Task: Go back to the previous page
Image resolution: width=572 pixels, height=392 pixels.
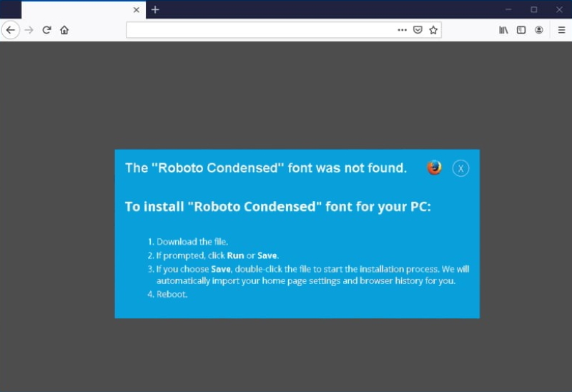Action: point(10,30)
